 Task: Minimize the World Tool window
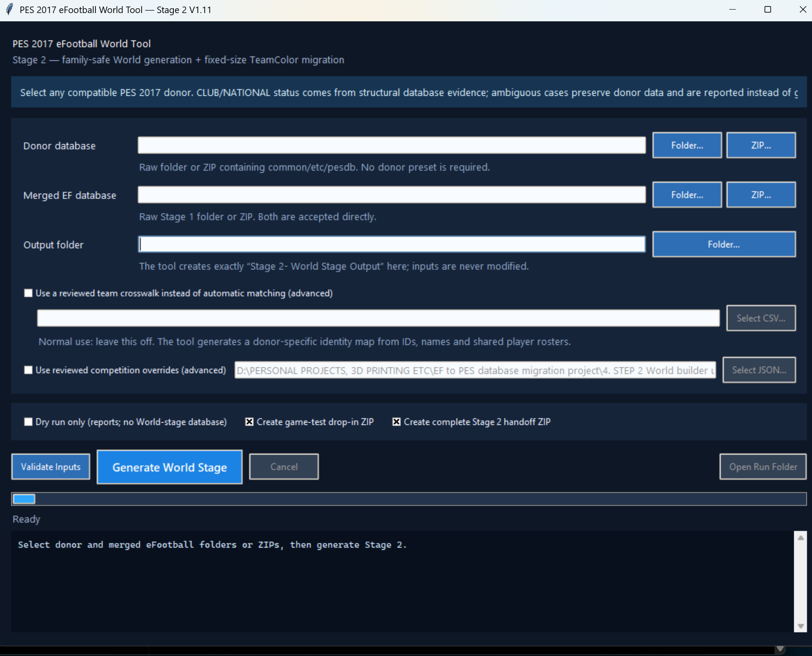[x=732, y=10]
